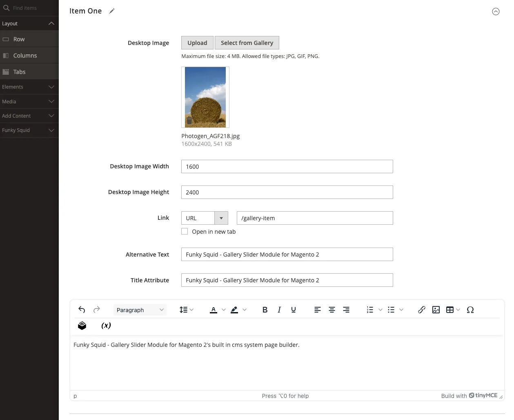Click Select from Gallery
Viewport: 514px width, 420px height.
[x=247, y=43]
